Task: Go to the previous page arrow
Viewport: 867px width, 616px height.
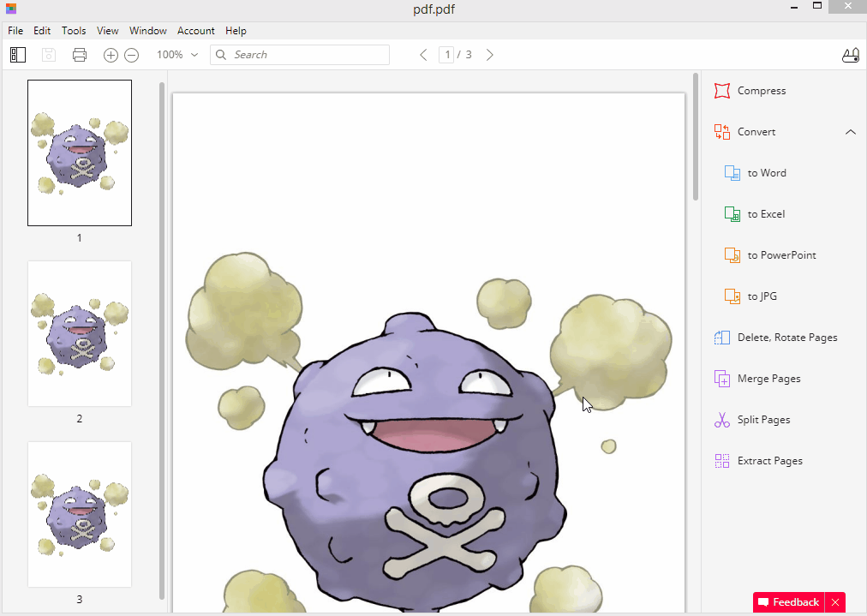Action: point(423,55)
